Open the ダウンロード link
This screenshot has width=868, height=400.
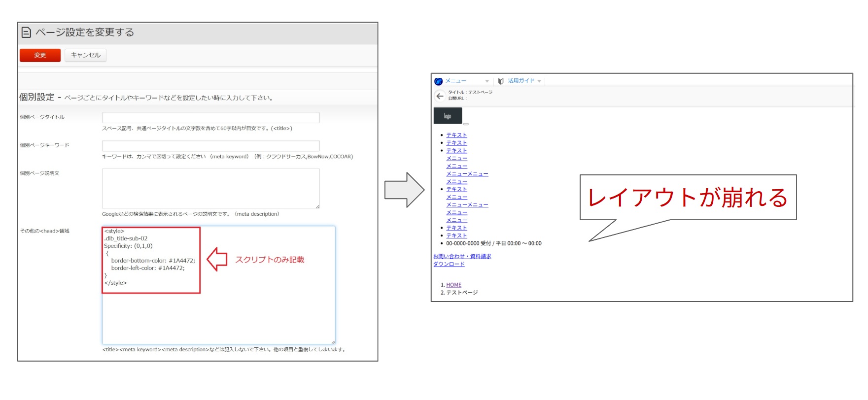[x=449, y=264]
